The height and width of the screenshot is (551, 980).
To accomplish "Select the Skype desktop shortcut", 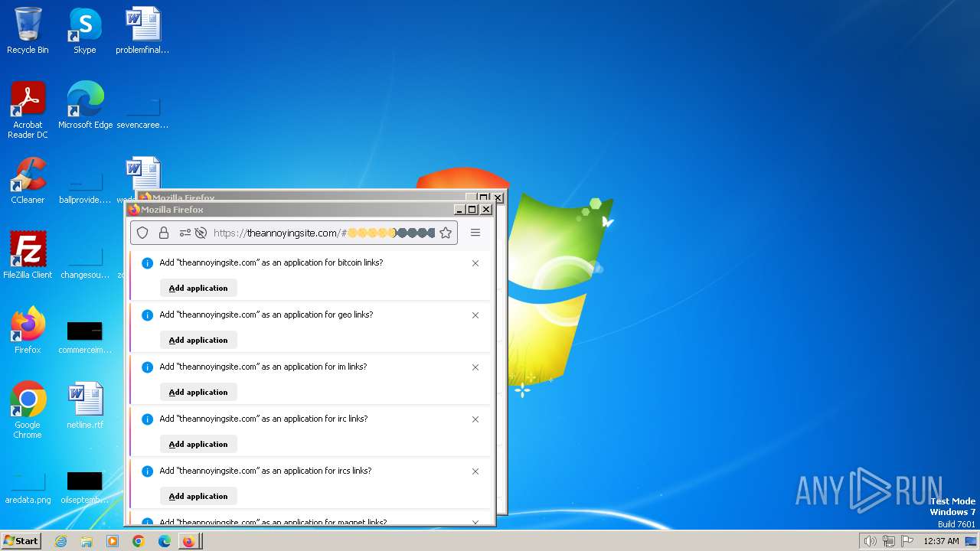I will coord(84,31).
